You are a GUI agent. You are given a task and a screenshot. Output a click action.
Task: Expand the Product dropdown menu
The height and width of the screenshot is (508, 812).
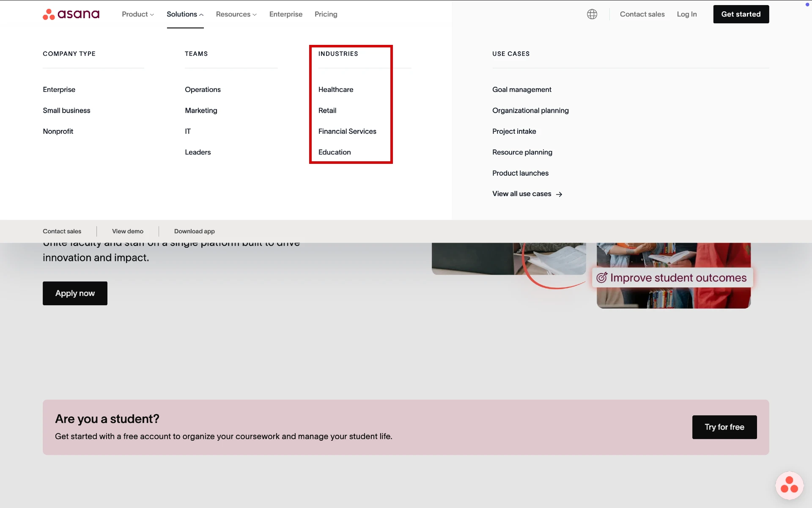pyautogui.click(x=138, y=14)
